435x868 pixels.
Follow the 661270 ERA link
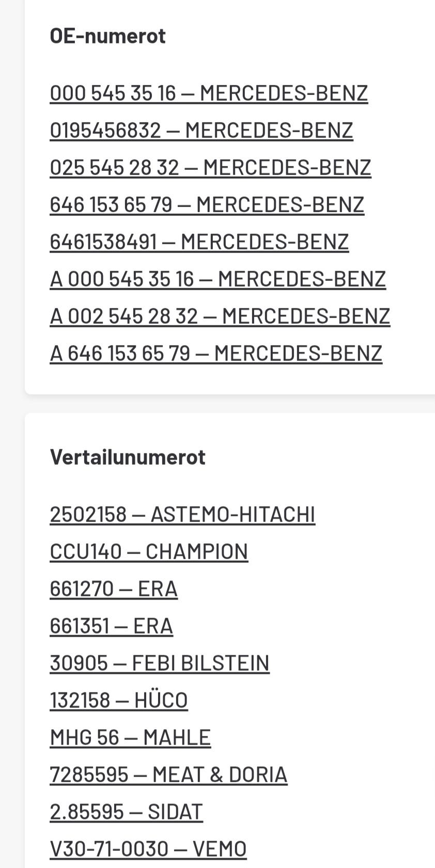click(x=114, y=589)
